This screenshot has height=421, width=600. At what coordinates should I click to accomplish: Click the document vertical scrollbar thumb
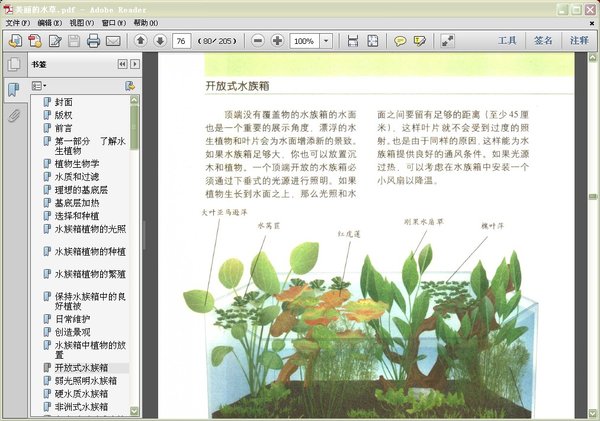[x=593, y=197]
